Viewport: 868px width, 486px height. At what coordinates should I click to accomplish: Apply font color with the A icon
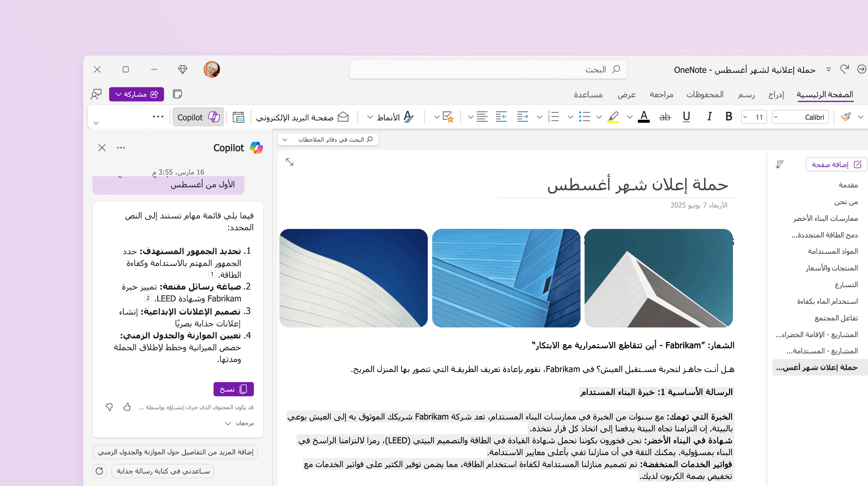pos(644,117)
